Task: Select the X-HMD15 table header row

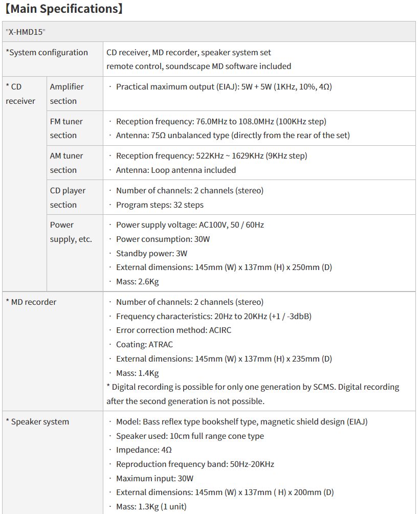Action: click(x=209, y=32)
